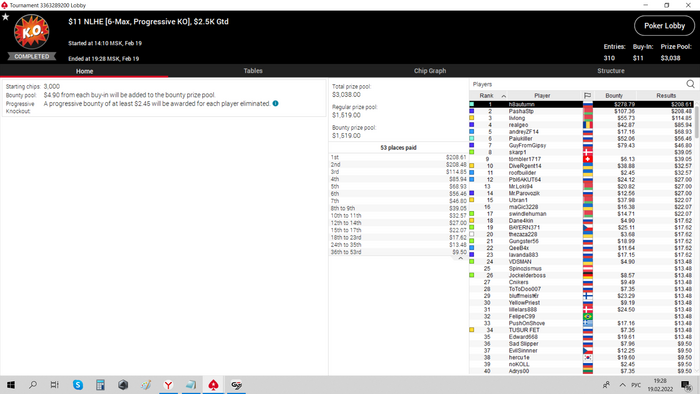Click the Greek flag next to PushOnShove
Screen dimensions: 700x394
(588, 323)
